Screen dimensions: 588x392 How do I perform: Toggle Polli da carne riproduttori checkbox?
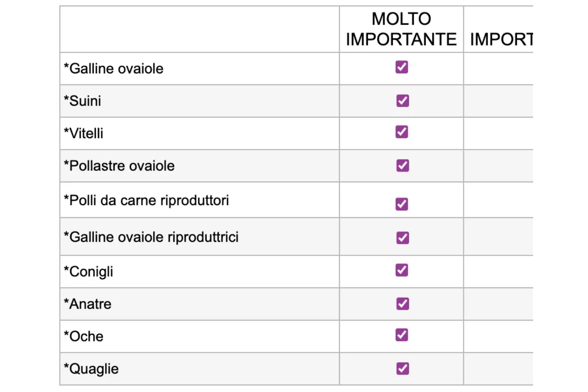tap(401, 204)
